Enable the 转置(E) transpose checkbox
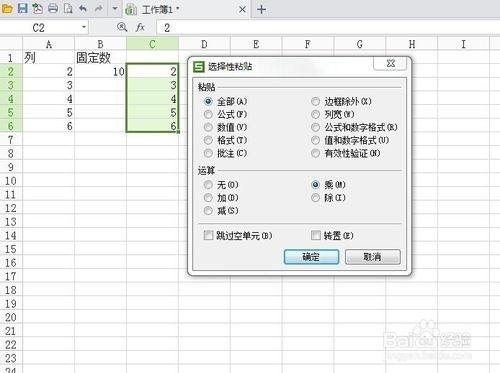500x373 pixels. 332,235
